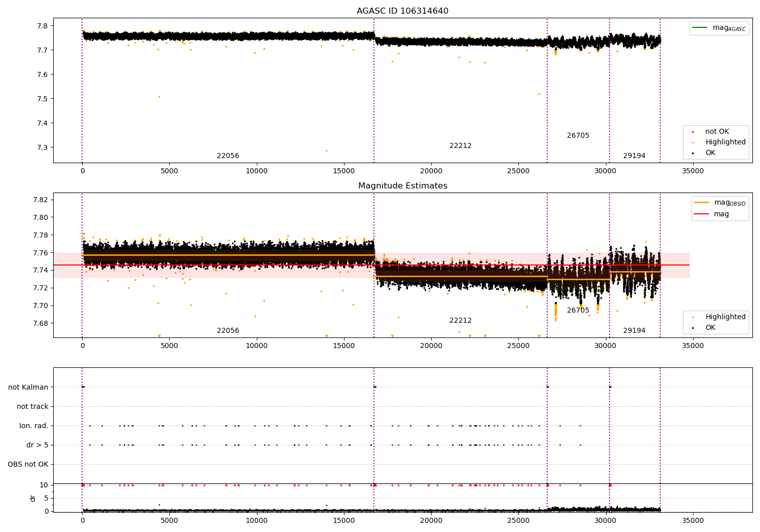
Task: Select the orange mag OBSID legend line
Action: click(702, 203)
